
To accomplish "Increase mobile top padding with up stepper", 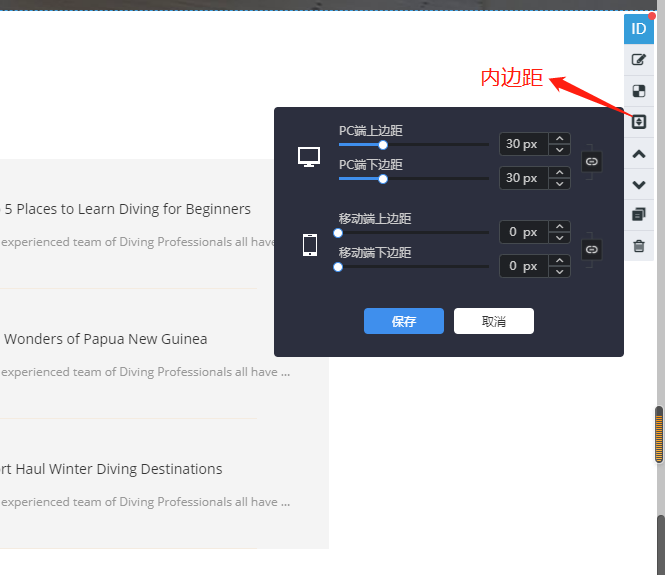I will pos(560,227).
